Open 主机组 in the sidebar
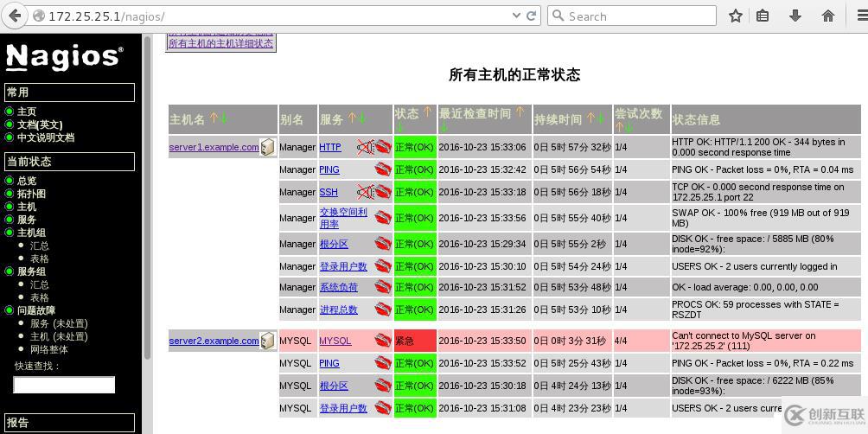This screenshot has width=868, height=434. tap(31, 233)
